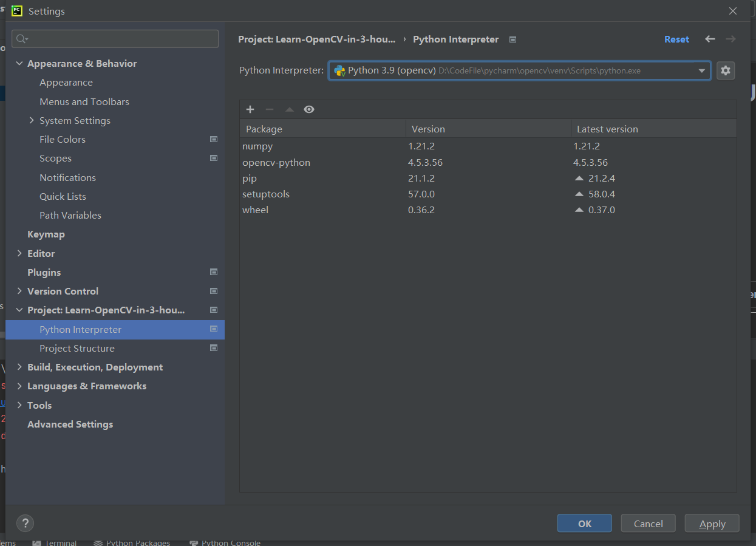The width and height of the screenshot is (756, 546).
Task: Click the forward navigation arrow
Action: pos(730,39)
